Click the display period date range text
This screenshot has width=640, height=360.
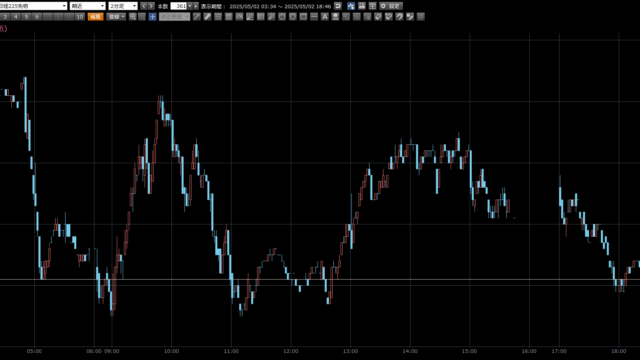(x=280, y=7)
